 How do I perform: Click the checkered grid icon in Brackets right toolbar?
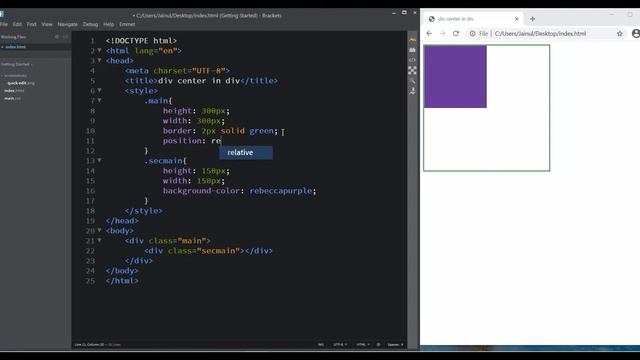point(412,70)
